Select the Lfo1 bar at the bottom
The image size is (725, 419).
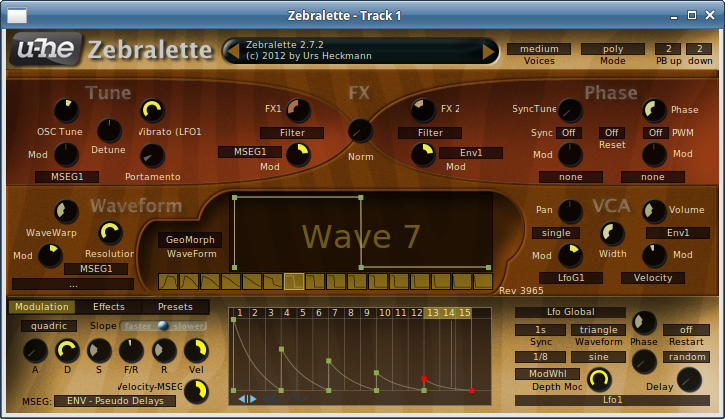point(612,400)
